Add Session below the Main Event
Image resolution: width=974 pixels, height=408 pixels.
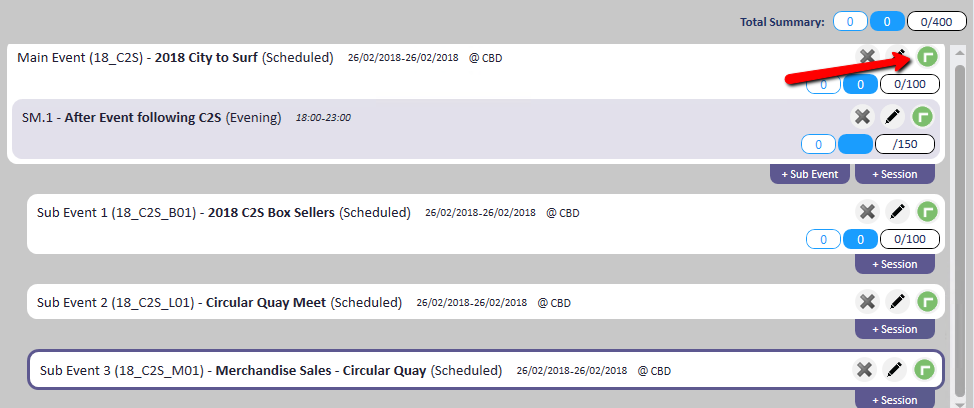click(894, 174)
